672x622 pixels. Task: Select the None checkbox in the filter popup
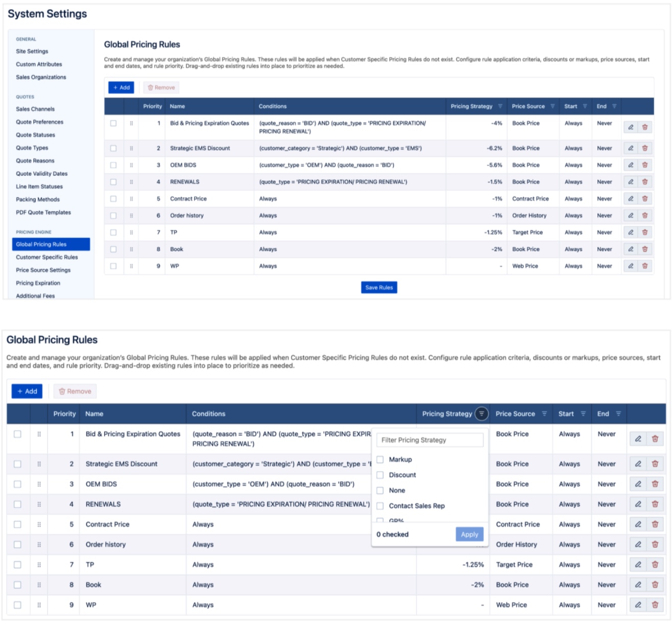380,491
